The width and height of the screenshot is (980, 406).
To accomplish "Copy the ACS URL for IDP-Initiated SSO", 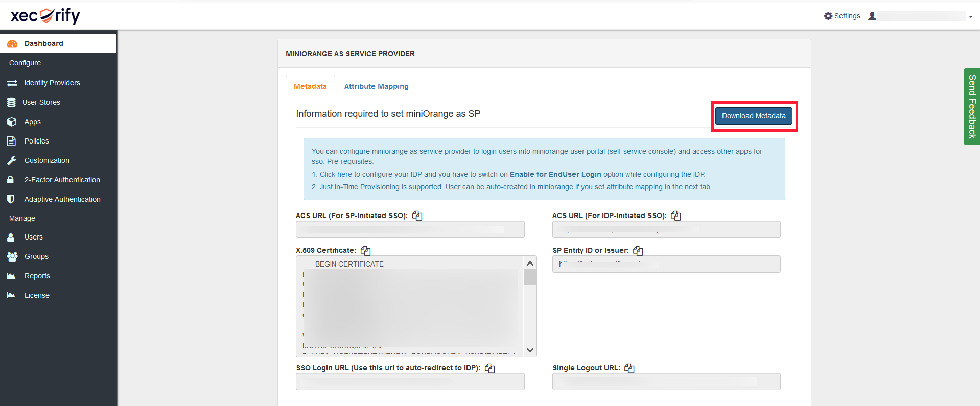I will [x=676, y=216].
